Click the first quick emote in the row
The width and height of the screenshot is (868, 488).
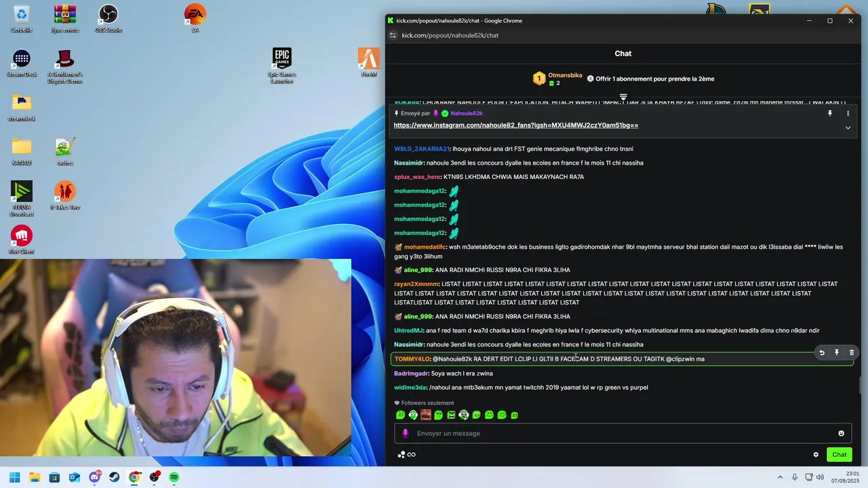click(400, 415)
